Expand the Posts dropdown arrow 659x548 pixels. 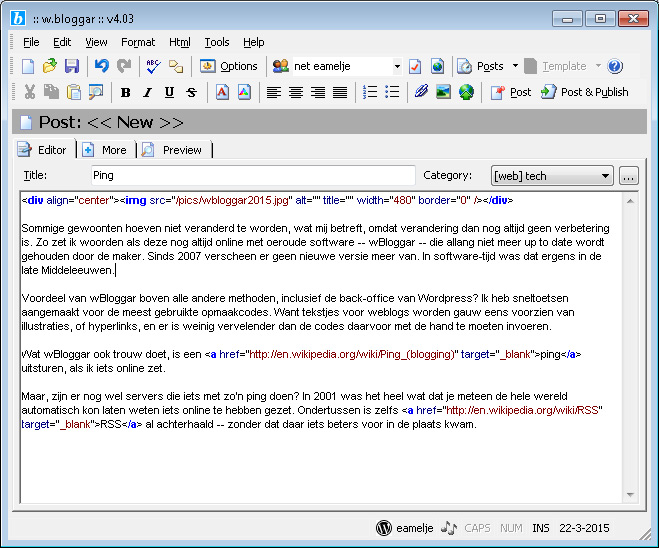coord(515,66)
